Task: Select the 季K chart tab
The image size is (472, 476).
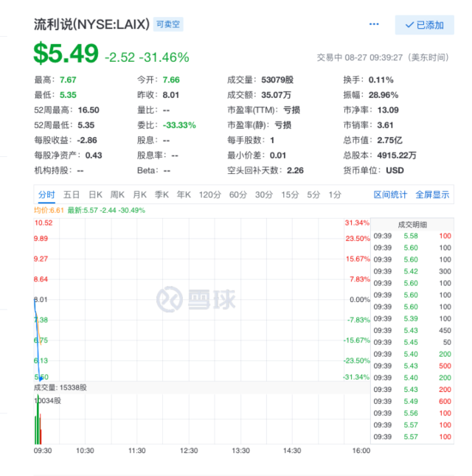Action: coord(162,195)
